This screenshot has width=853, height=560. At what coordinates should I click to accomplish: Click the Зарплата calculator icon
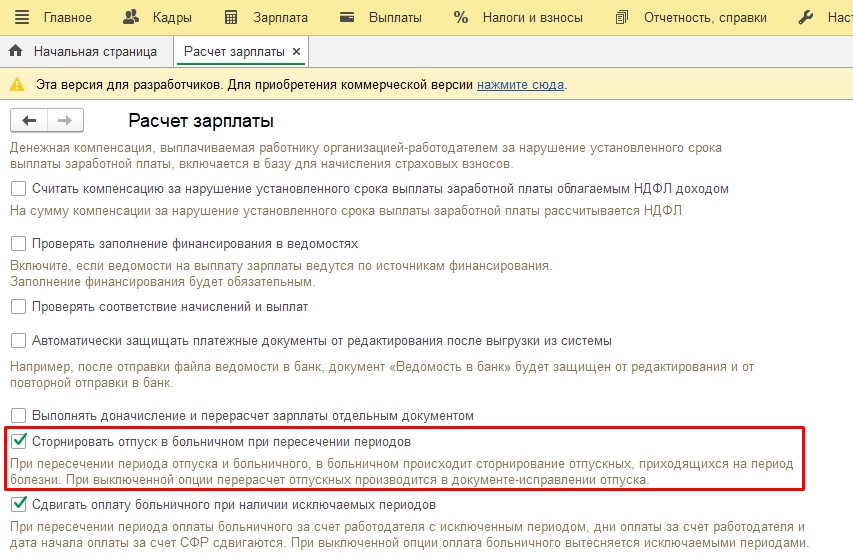point(231,17)
